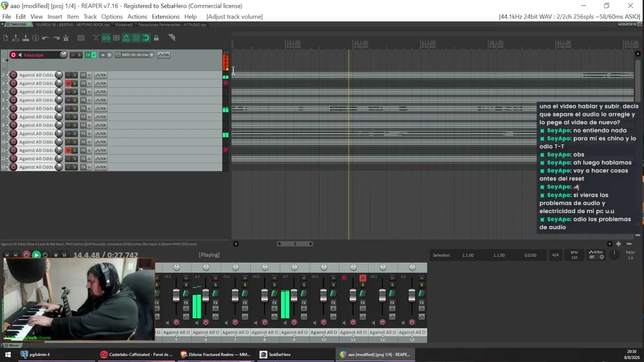Arm record on Keyscape track
The height and width of the screenshot is (362, 644).
pos(13,55)
